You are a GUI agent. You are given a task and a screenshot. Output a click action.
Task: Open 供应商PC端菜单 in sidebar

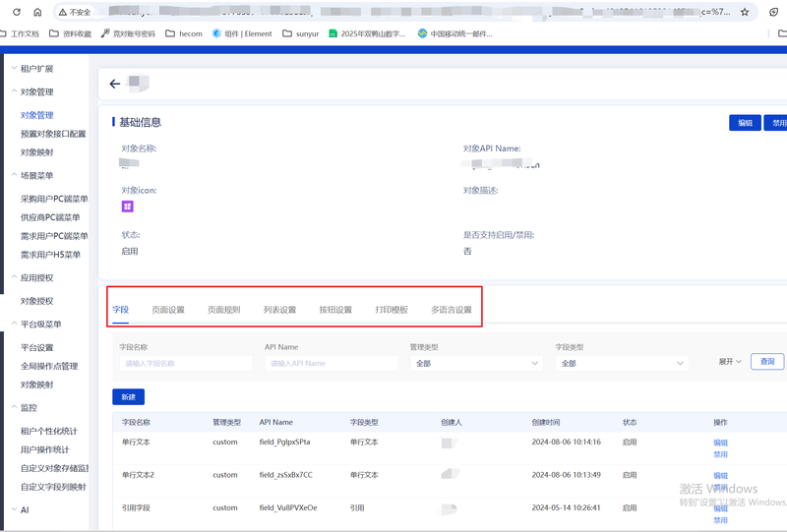pos(50,217)
